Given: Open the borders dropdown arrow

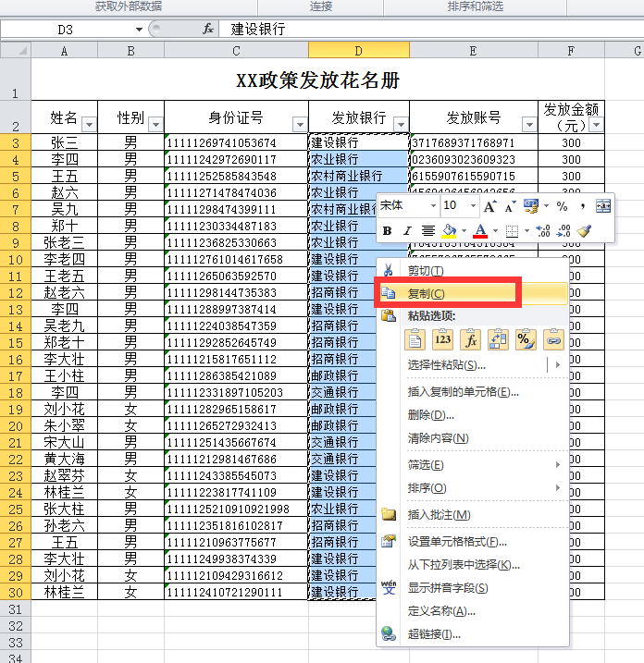Looking at the screenshot, I should [x=526, y=231].
